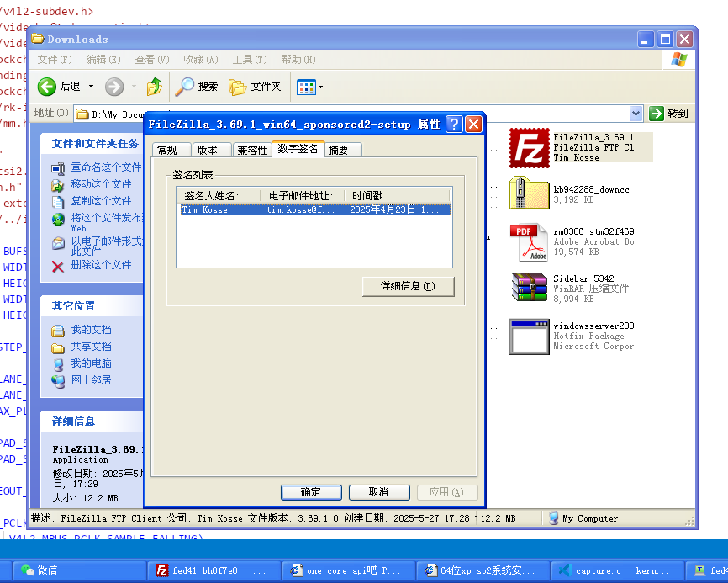Select the FileZilla setup file icon
The image size is (728, 583).
click(530, 148)
